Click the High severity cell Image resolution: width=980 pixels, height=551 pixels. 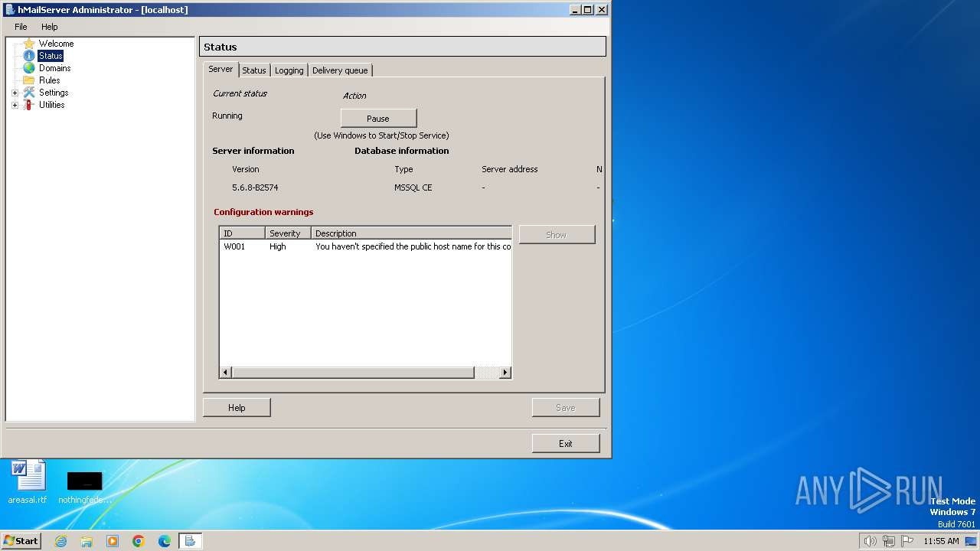point(277,246)
